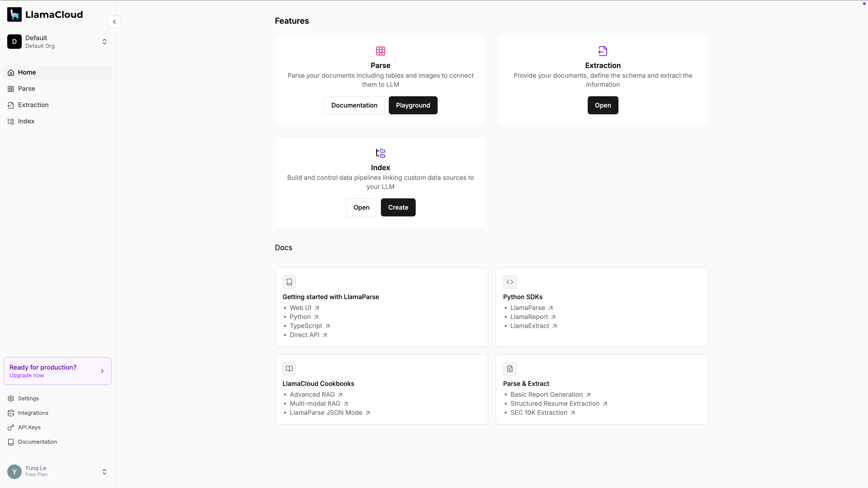This screenshot has width=868, height=488.
Task: Click the Create button under Index
Action: tap(398, 207)
